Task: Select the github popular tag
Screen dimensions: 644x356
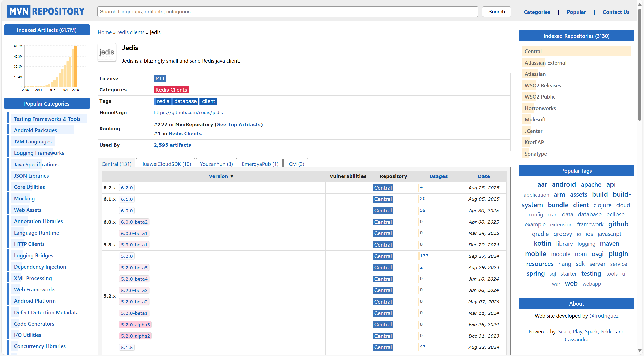Action: click(618, 224)
